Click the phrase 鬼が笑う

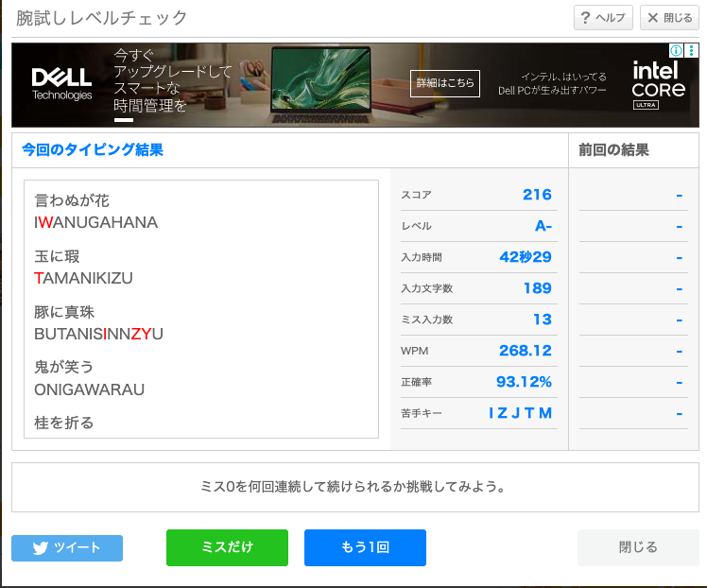pos(64,367)
